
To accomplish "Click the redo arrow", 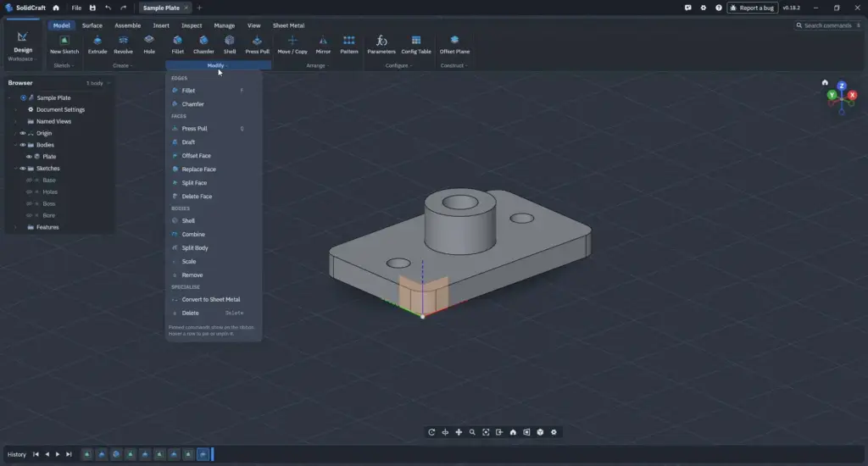I will pos(124,8).
